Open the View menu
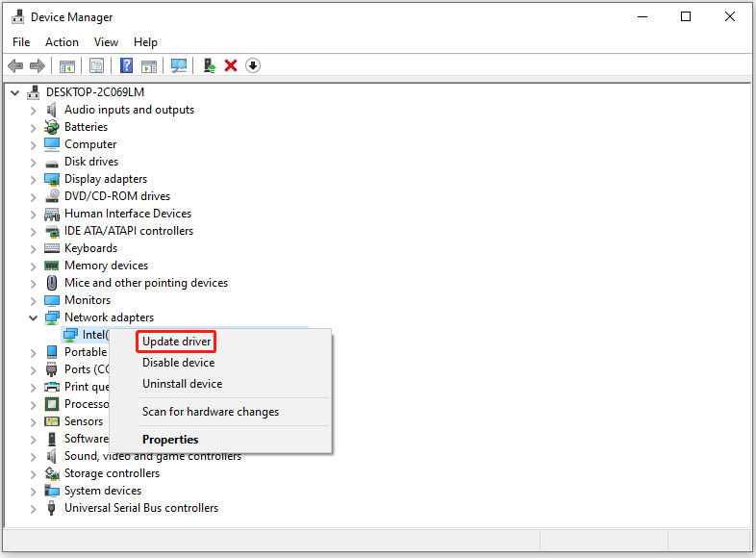Screen dimensions: 756x558 (106, 42)
